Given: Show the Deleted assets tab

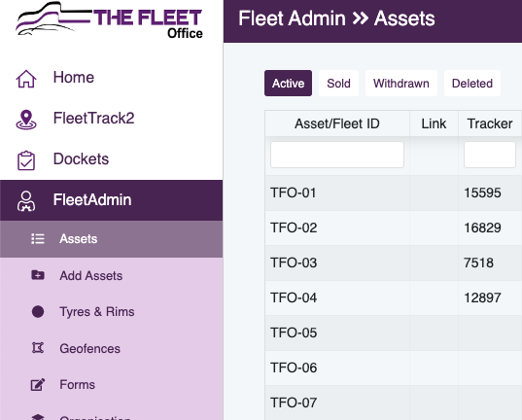Looking at the screenshot, I should (x=472, y=84).
